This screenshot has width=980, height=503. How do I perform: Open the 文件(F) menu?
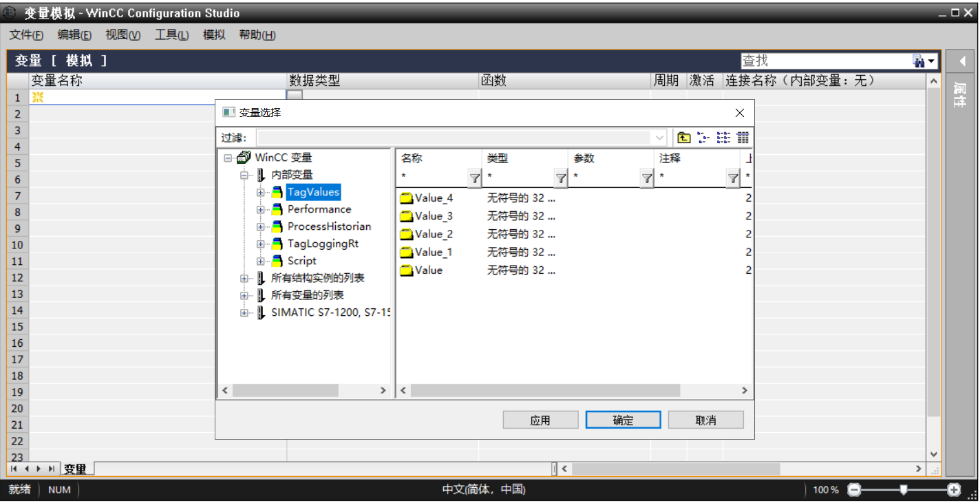click(26, 35)
